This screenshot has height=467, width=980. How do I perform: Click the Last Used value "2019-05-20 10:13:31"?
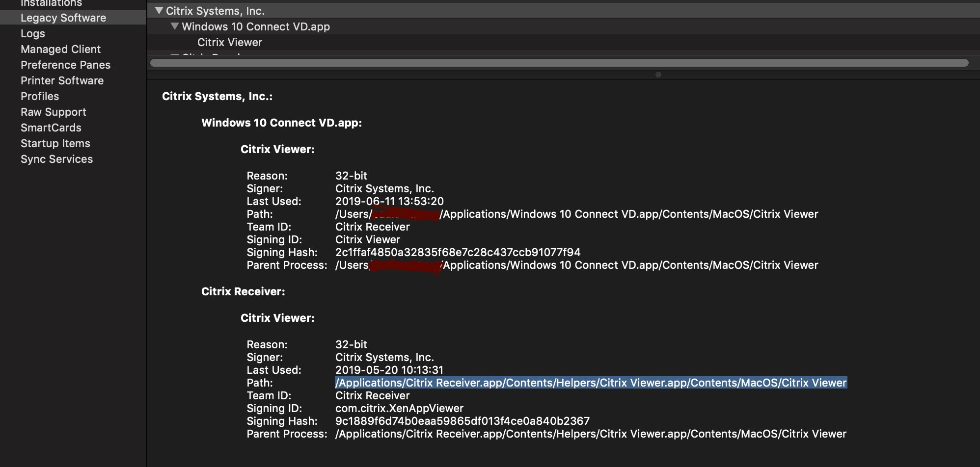click(x=389, y=370)
